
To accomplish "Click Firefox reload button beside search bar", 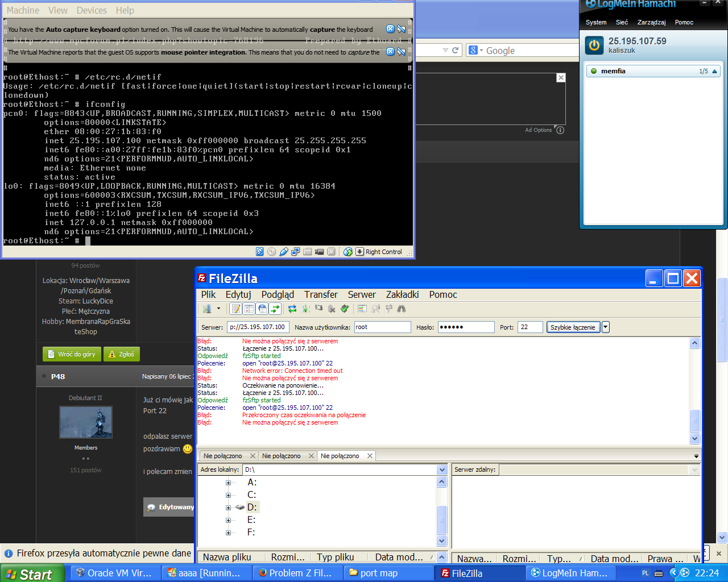I will 455,51.
